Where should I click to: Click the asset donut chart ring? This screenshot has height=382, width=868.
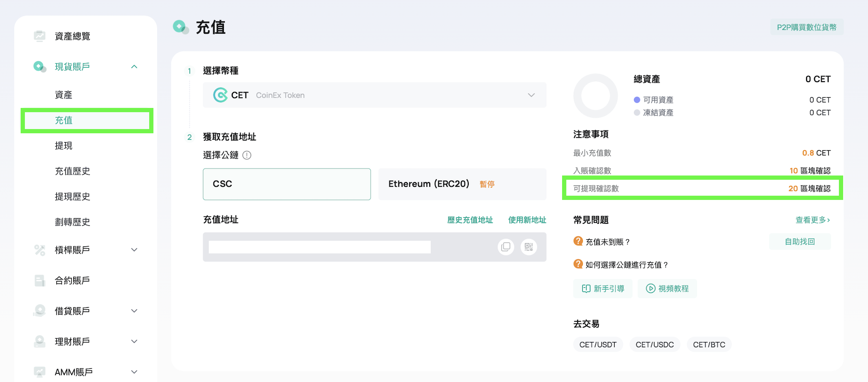(596, 96)
